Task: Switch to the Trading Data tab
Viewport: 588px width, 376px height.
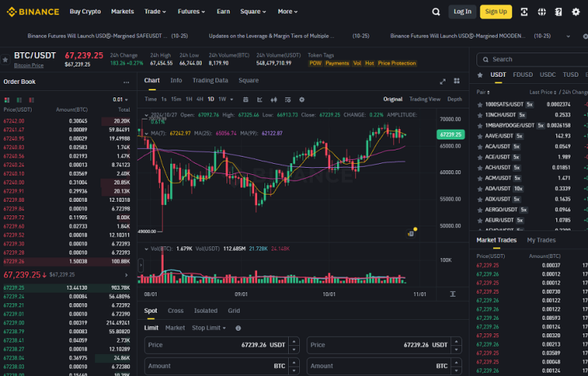Action: click(x=210, y=81)
